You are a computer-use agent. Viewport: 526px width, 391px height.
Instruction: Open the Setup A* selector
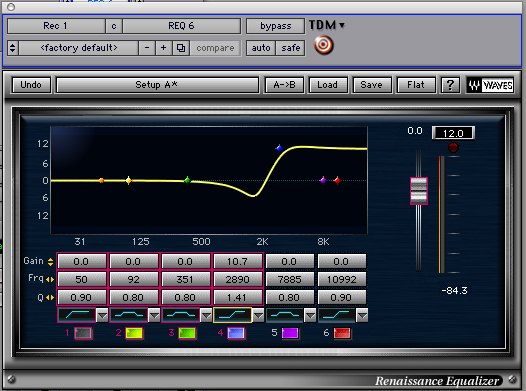coord(157,85)
